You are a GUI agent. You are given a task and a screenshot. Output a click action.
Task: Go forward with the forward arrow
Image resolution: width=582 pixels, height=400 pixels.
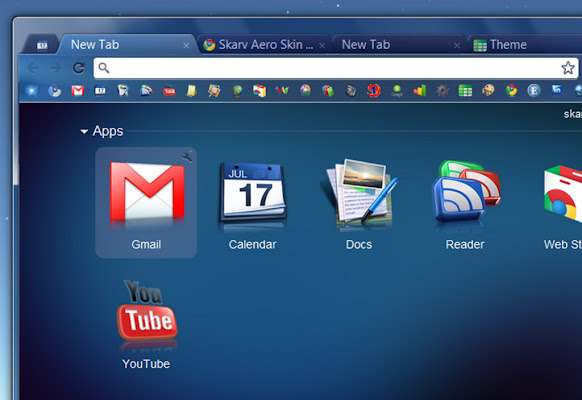click(x=56, y=68)
